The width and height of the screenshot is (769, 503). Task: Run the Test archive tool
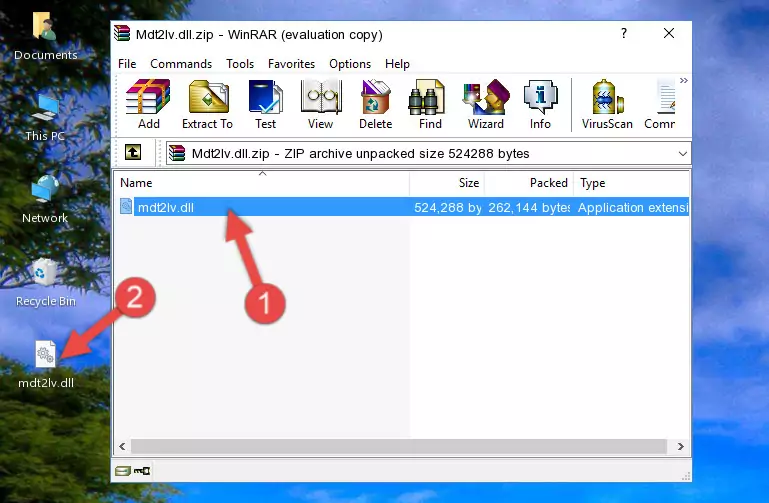pyautogui.click(x=265, y=105)
